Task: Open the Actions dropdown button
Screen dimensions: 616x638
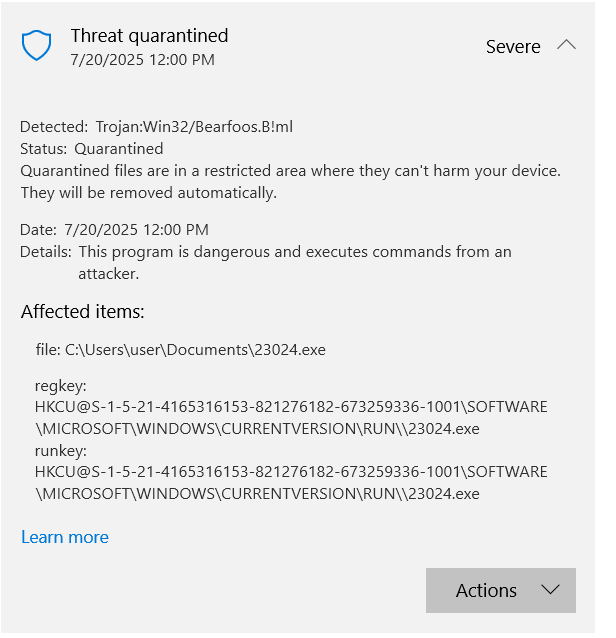Action: click(x=500, y=590)
